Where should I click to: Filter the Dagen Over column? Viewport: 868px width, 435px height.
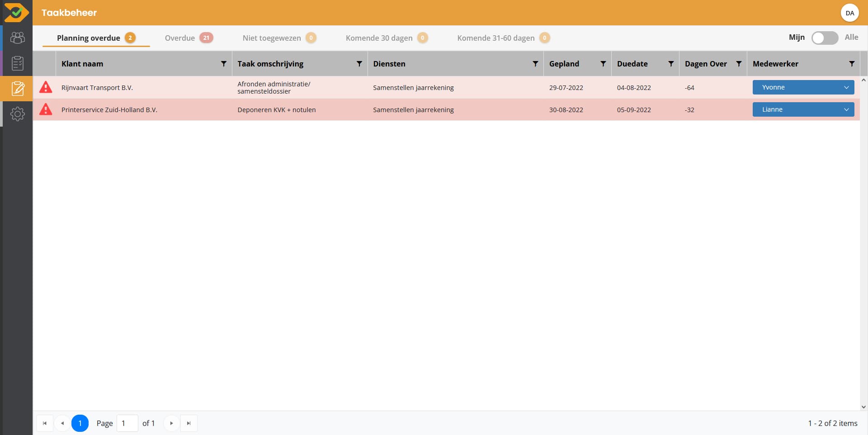[x=739, y=64]
